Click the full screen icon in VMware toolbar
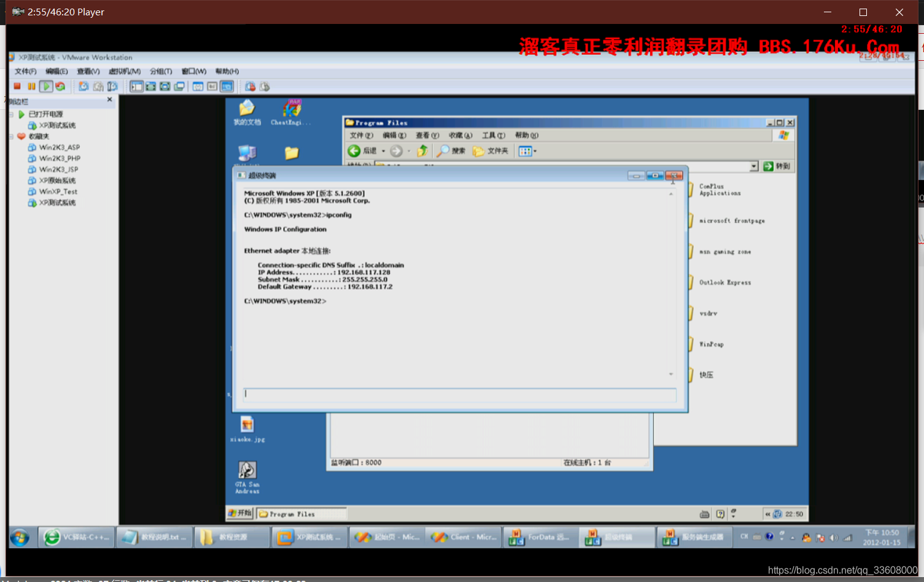The height and width of the screenshot is (582, 924). 150,87
